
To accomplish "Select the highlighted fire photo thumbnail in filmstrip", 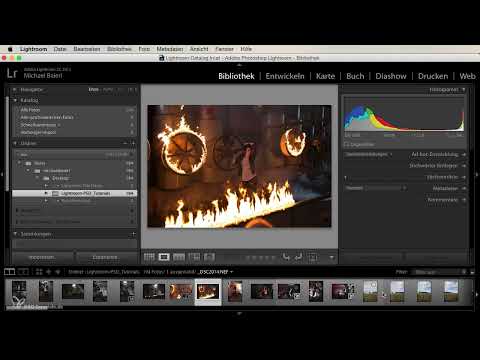I will [x=208, y=291].
